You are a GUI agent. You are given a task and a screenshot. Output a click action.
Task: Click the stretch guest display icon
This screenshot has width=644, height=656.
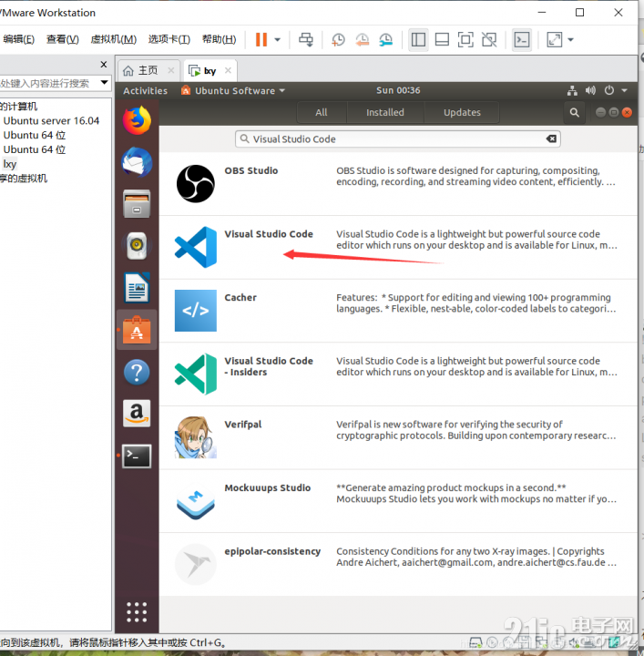555,40
